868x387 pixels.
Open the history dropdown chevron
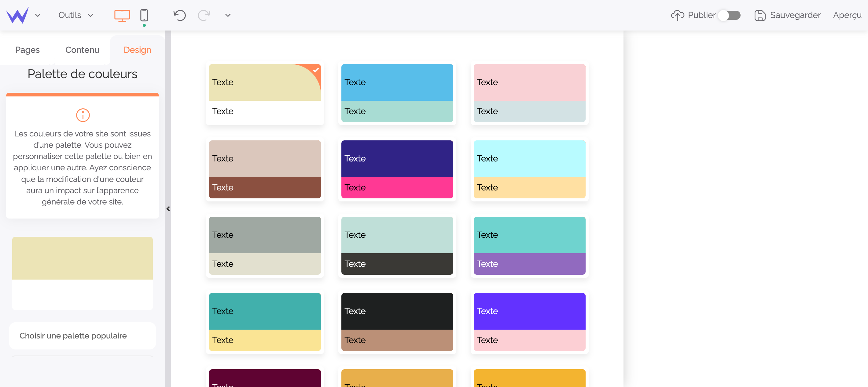click(x=228, y=16)
